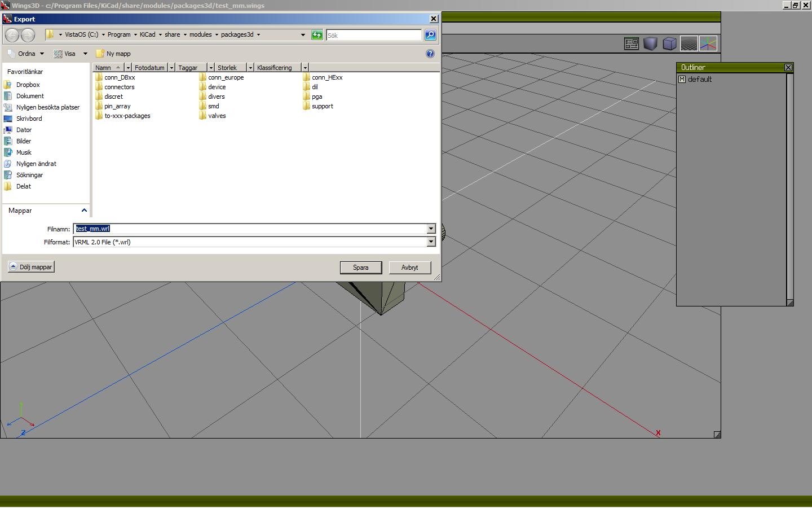The width and height of the screenshot is (812, 508).
Task: Open the Ordna menu
Action: point(26,54)
